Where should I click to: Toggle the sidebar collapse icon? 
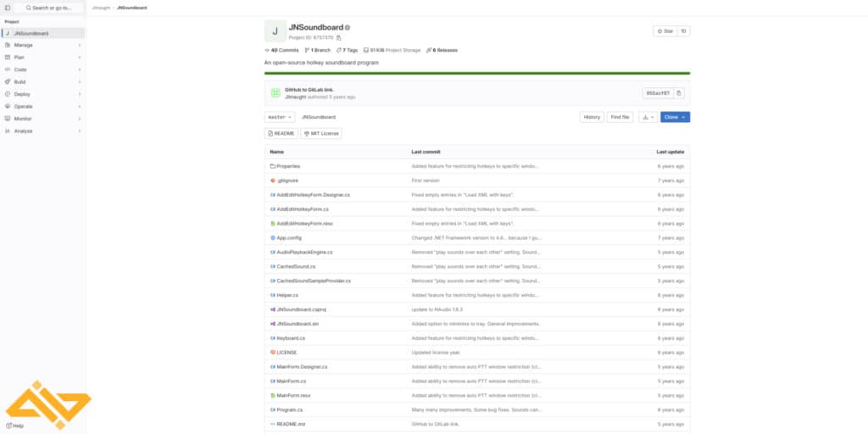click(x=7, y=8)
